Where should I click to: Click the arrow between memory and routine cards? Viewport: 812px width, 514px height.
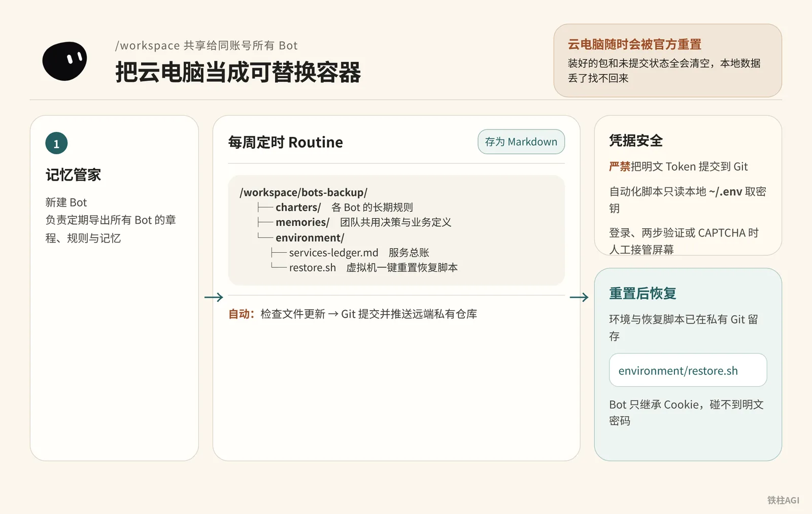coord(214,297)
